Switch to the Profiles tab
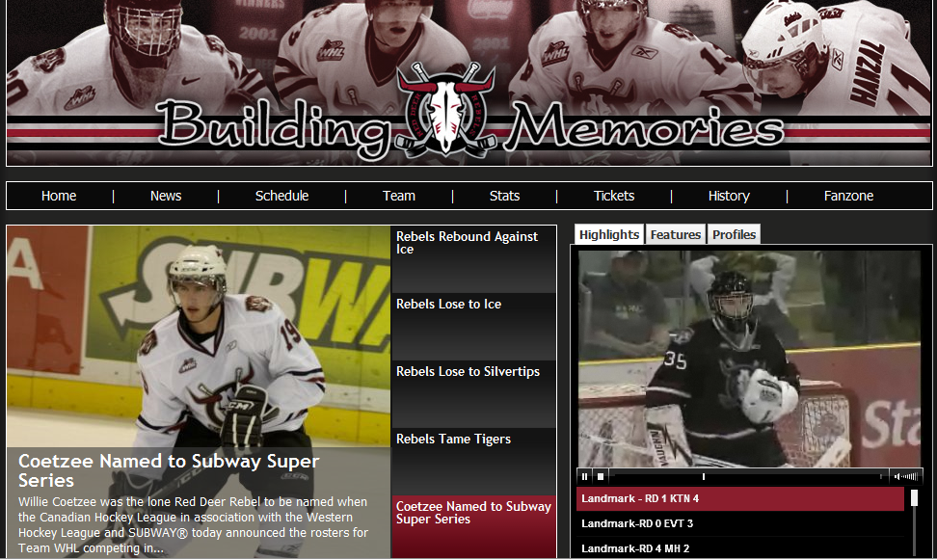This screenshot has height=560, width=937. tap(734, 234)
